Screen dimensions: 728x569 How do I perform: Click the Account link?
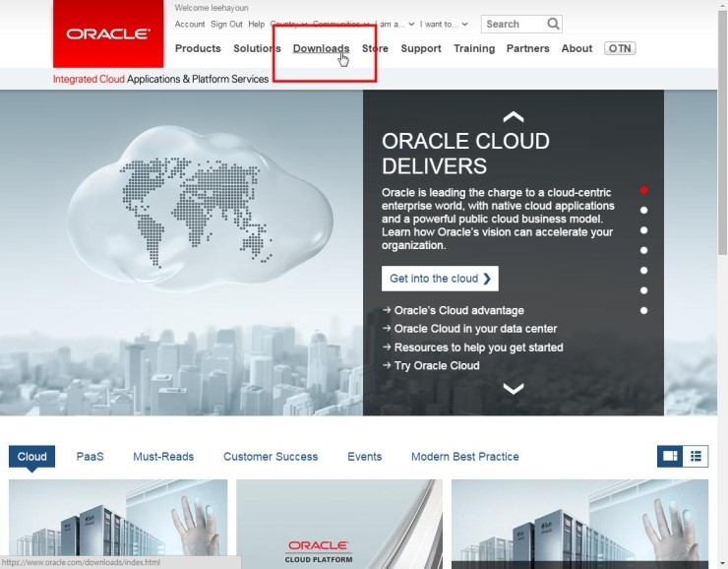tap(190, 25)
